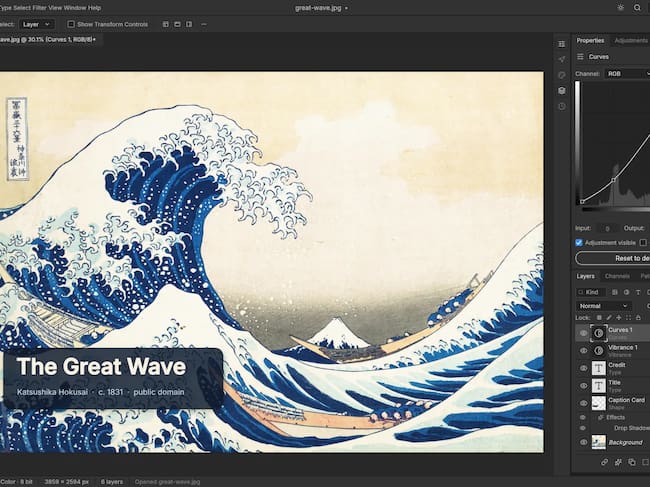Open the stacked-box panel icon in side strip
This screenshot has height=487, width=650.
coord(562,90)
